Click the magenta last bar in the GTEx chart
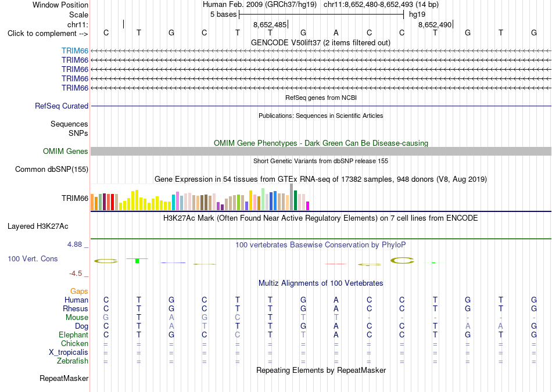 point(308,206)
